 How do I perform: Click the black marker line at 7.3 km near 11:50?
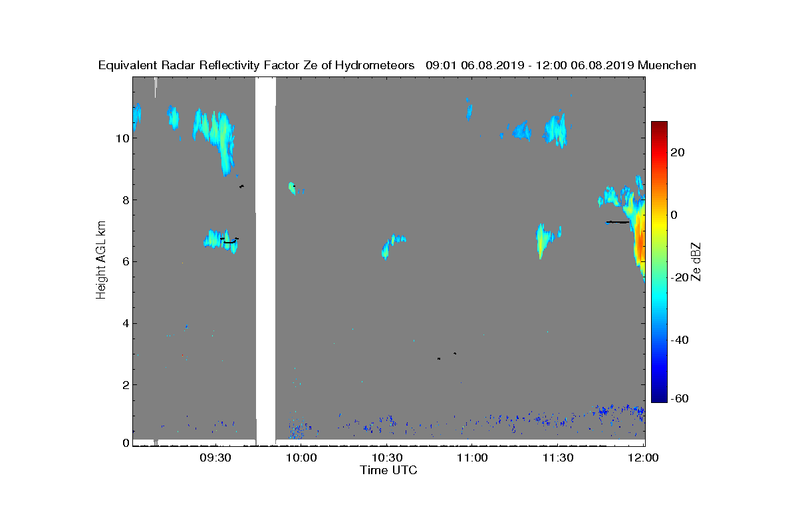click(617, 222)
